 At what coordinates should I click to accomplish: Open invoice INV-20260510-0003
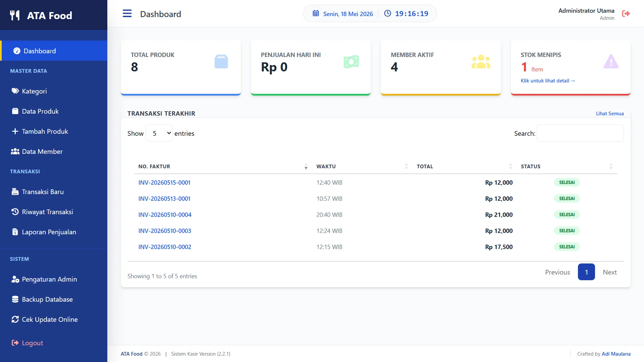pyautogui.click(x=165, y=231)
